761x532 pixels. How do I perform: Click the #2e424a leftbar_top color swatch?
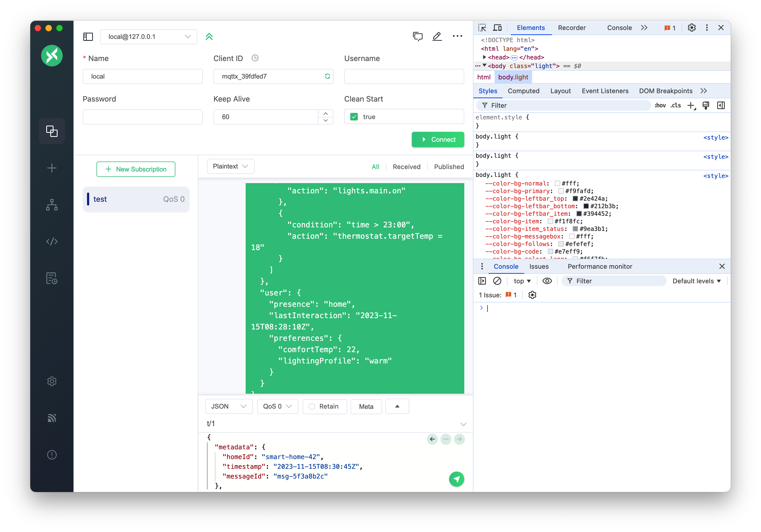[575, 199]
